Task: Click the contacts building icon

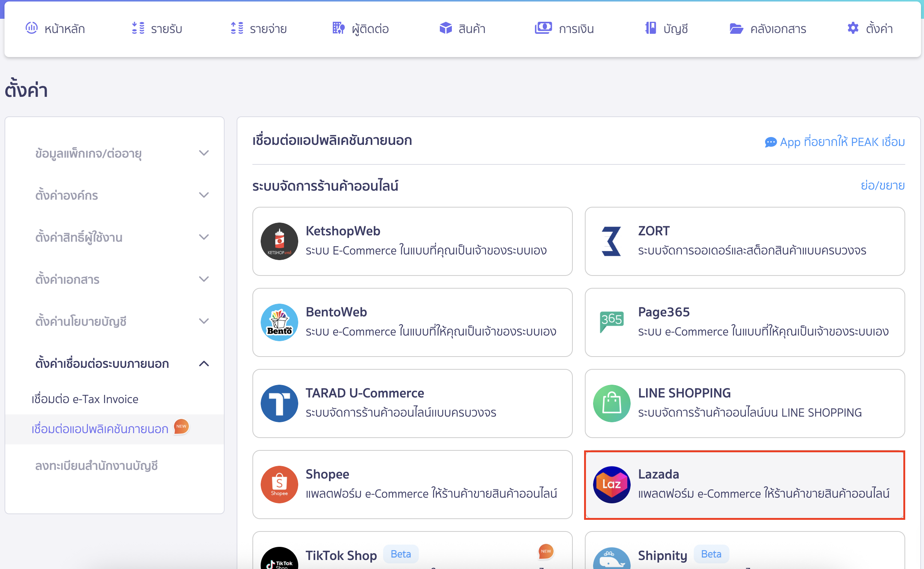Action: point(338,28)
